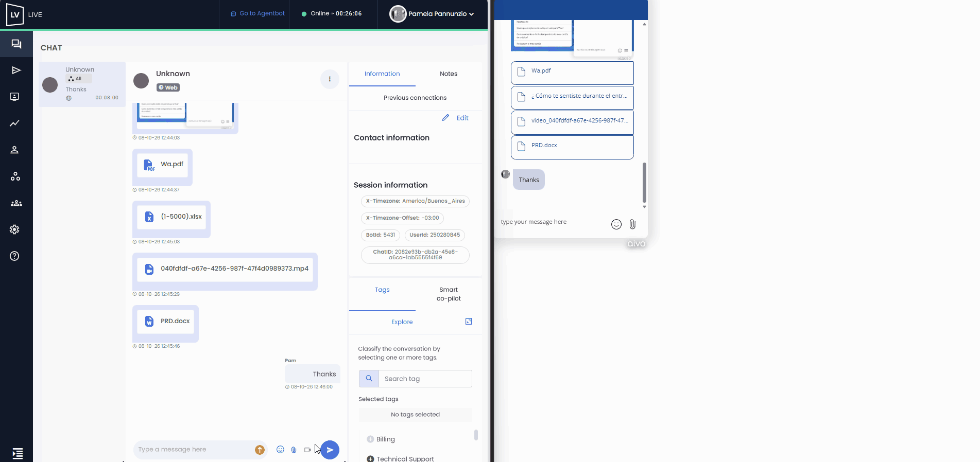Attach file in customer widget
980x462 pixels.
[632, 224]
